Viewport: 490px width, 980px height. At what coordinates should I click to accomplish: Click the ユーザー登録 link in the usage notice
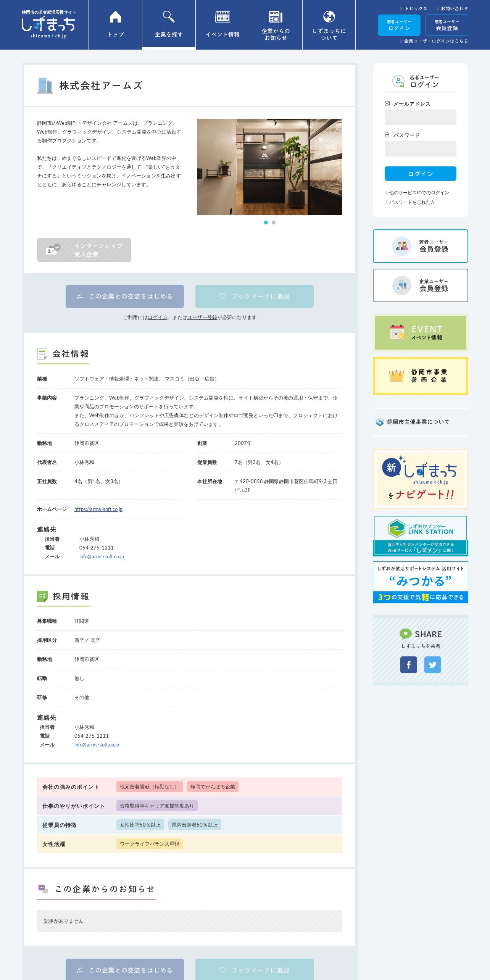202,318
